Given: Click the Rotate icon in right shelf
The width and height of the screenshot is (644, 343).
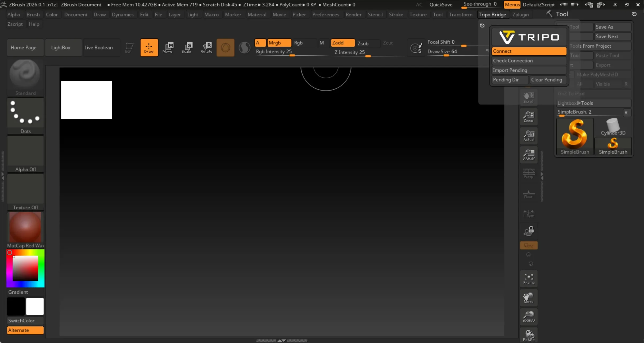Looking at the screenshot, I should [x=529, y=335].
